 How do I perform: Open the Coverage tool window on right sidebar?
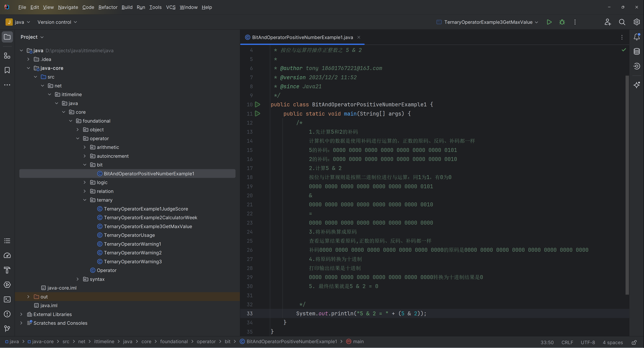(636, 66)
